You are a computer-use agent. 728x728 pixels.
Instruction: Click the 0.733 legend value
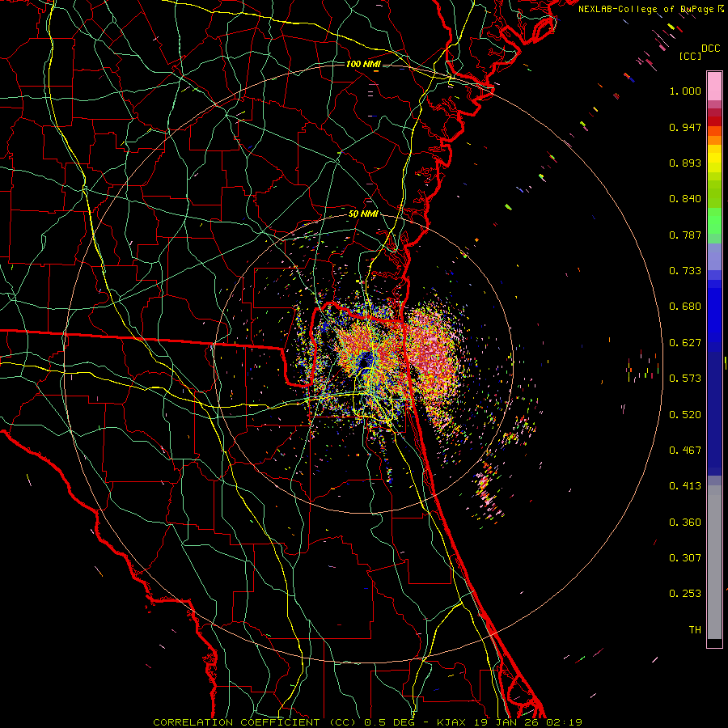[685, 271]
